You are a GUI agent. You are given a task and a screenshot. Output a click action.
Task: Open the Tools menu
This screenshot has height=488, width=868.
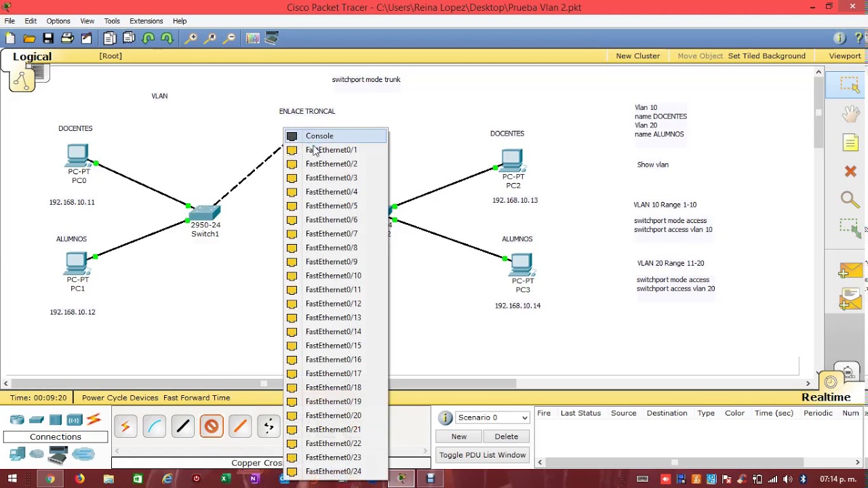pyautogui.click(x=112, y=21)
